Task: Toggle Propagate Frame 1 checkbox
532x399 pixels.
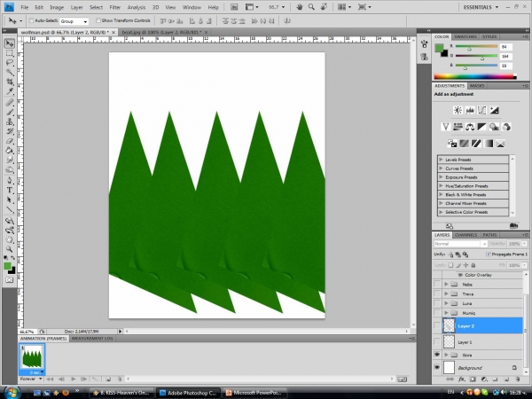Action: pyautogui.click(x=489, y=254)
